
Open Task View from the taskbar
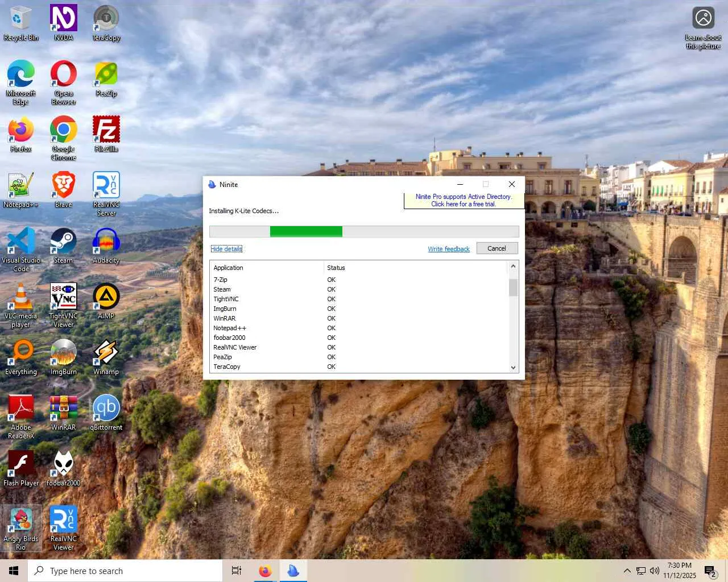[x=237, y=571]
